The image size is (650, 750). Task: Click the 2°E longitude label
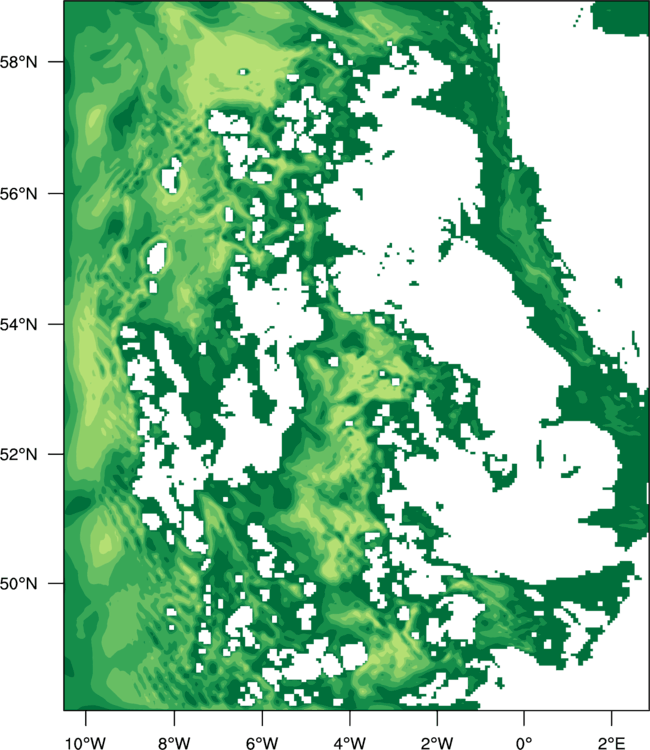point(612,743)
